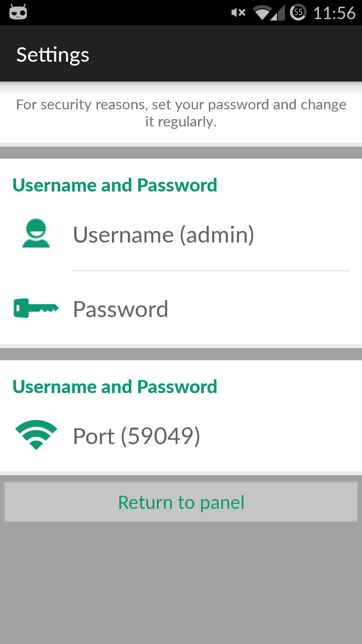Tap the green key icon
The height and width of the screenshot is (644, 362).
(x=36, y=308)
